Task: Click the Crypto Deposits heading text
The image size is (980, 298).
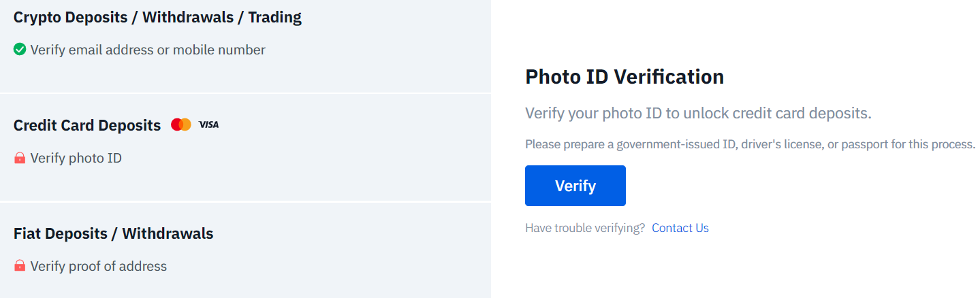Action: click(x=157, y=17)
